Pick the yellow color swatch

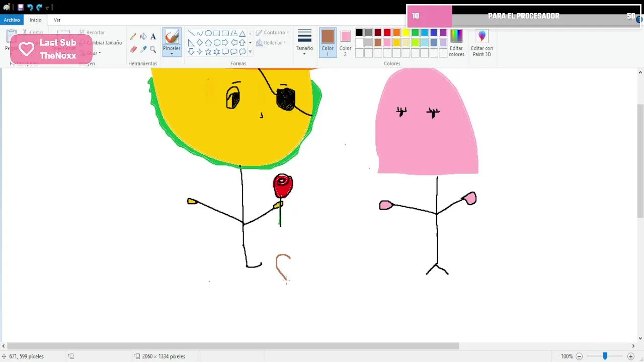[406, 33]
